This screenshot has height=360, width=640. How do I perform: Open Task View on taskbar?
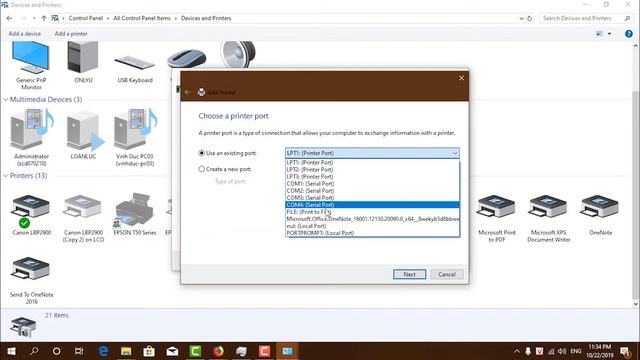click(x=79, y=351)
